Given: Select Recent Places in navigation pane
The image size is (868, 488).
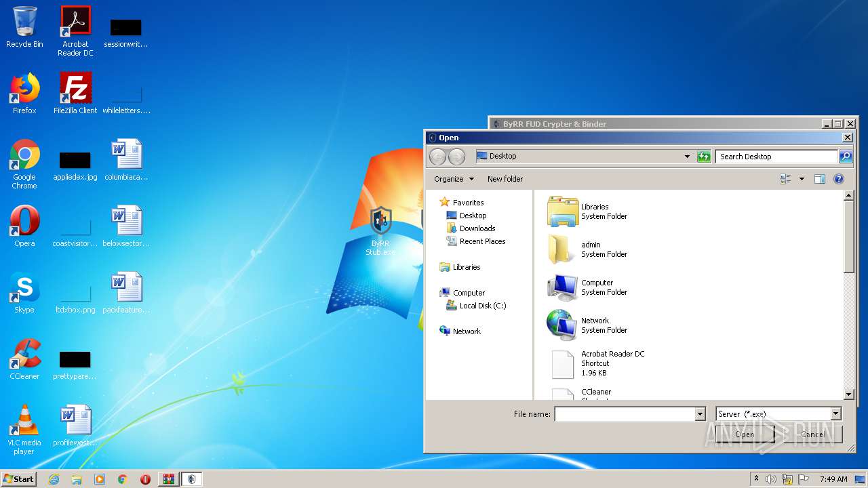Looking at the screenshot, I should [476, 241].
